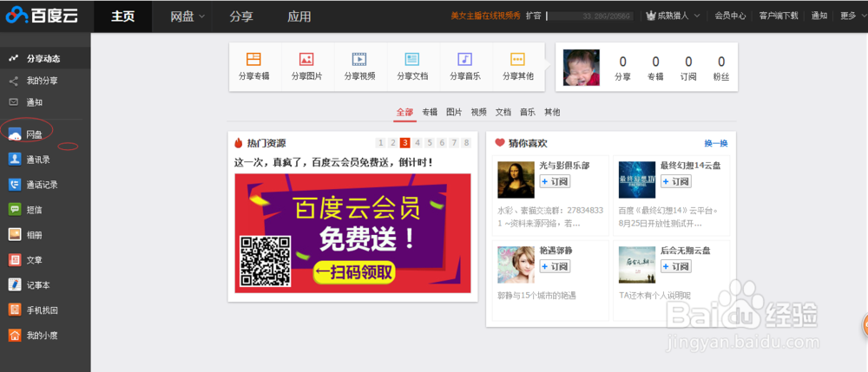Select the 图片 filter tab
The image size is (868, 372).
(454, 112)
